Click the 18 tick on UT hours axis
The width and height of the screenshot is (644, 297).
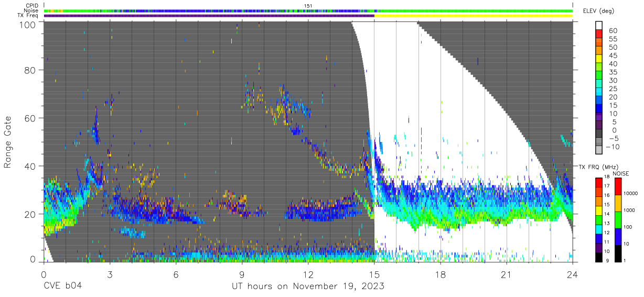click(441, 274)
